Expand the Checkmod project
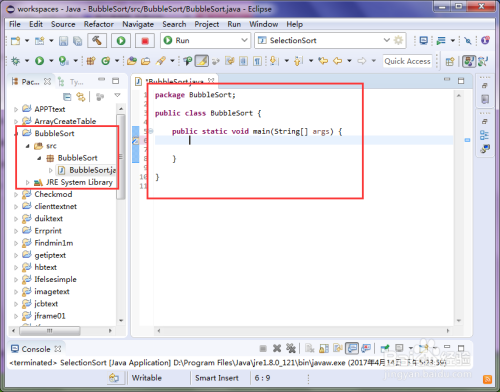The image size is (500, 392). pos(16,194)
